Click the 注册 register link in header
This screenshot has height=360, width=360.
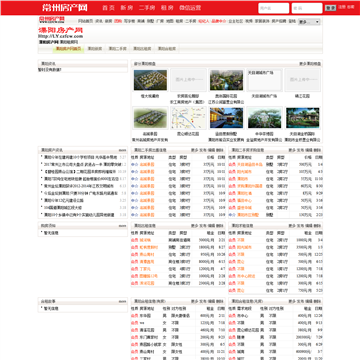coord(342,7)
